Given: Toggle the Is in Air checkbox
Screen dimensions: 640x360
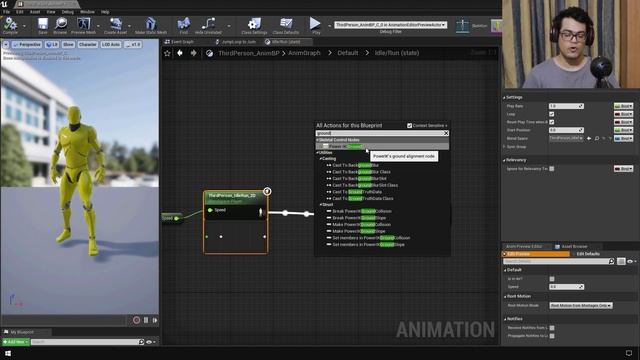Looking at the screenshot, I should [552, 279].
